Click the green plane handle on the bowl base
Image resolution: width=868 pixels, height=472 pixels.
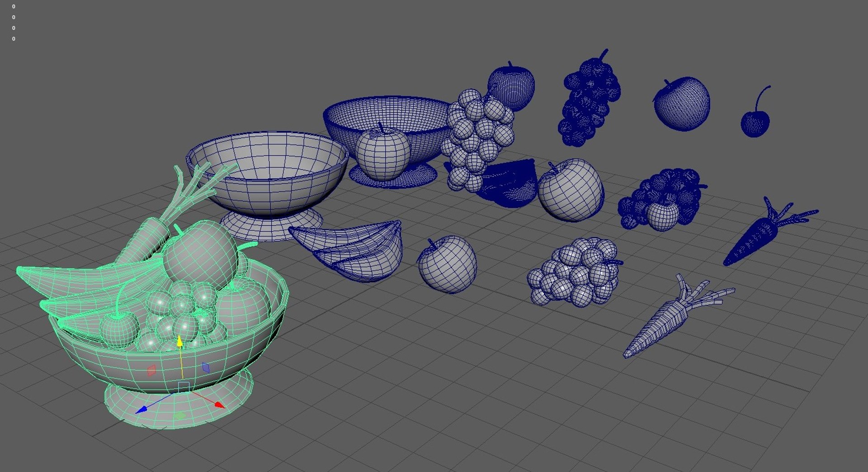pyautogui.click(x=180, y=415)
